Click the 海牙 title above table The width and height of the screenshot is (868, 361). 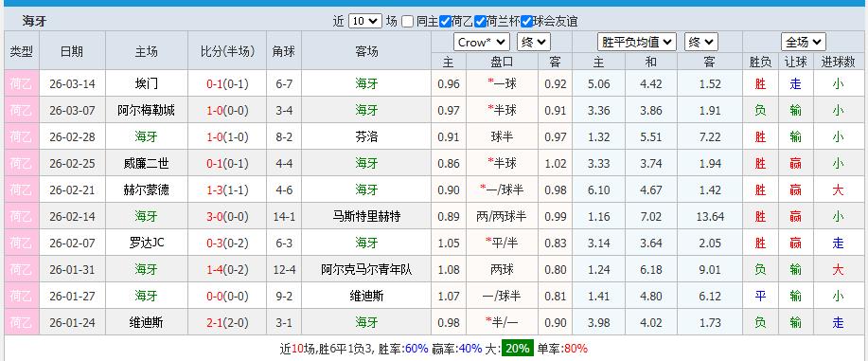click(x=34, y=22)
